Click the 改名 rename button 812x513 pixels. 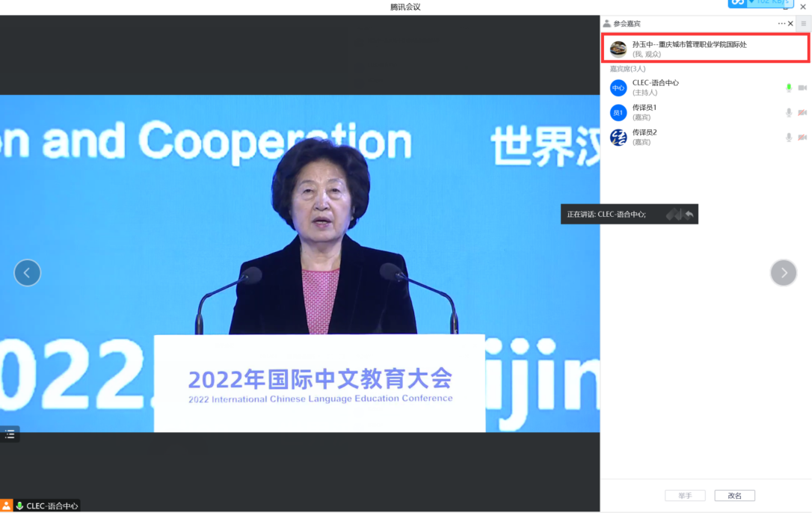tap(734, 496)
